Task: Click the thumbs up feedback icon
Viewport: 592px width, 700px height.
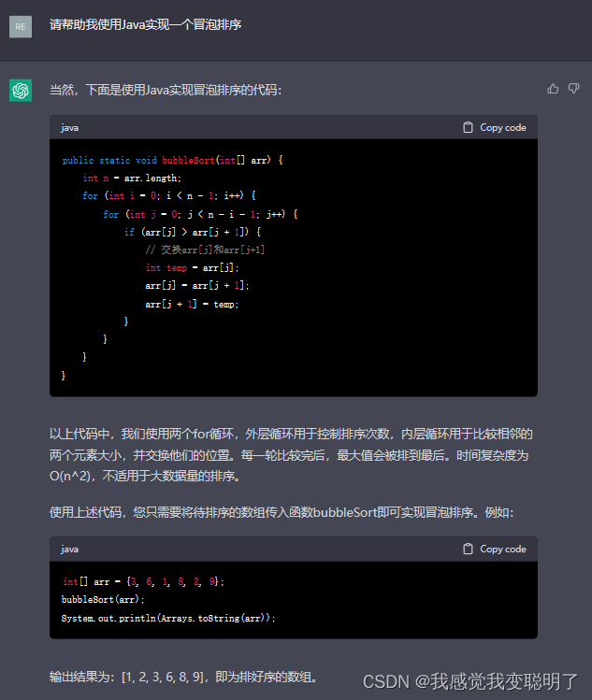Action: coord(553,89)
